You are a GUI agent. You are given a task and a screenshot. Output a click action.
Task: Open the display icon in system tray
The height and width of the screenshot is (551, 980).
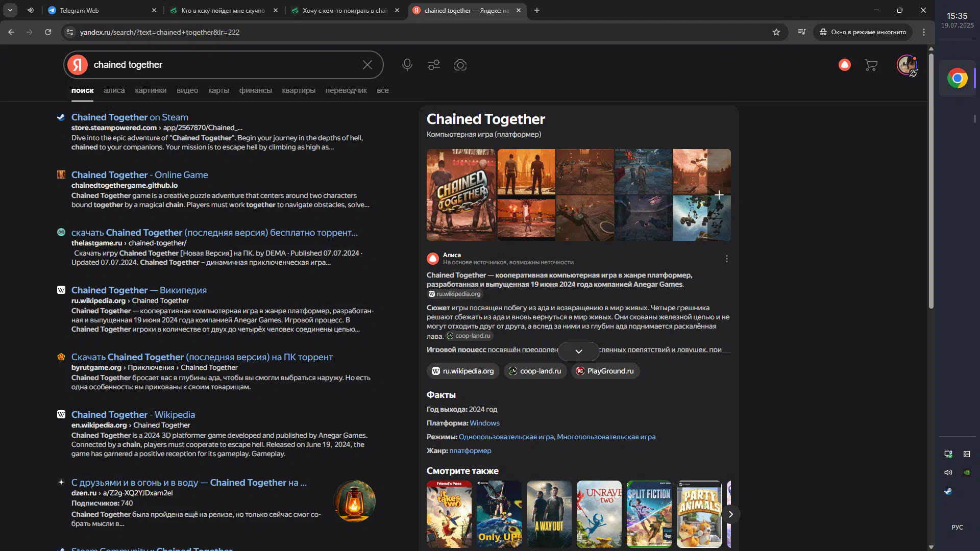tap(948, 454)
